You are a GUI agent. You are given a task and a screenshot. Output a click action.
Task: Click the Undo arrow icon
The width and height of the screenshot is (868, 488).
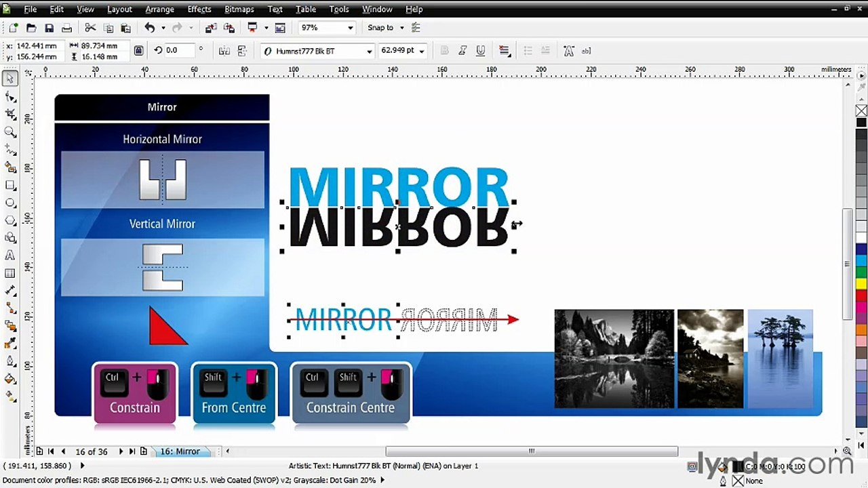pyautogui.click(x=150, y=28)
